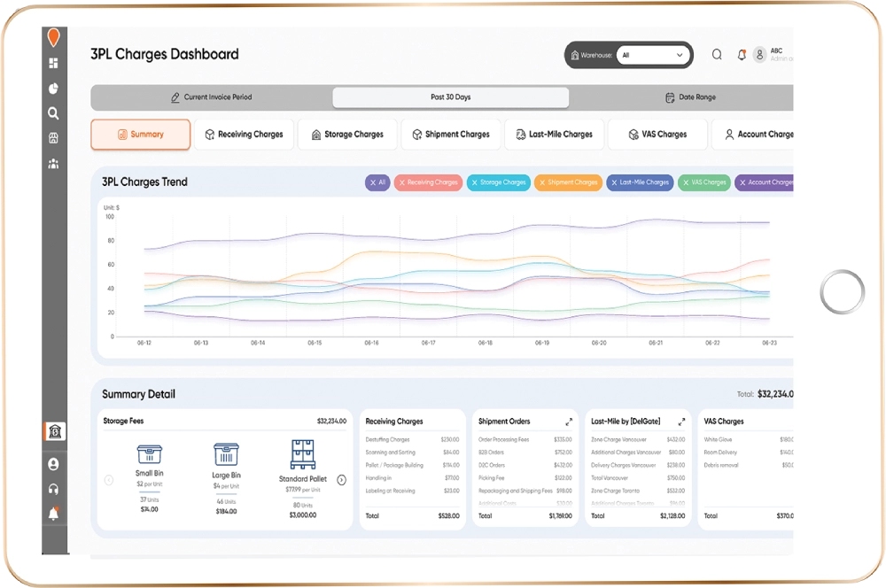
Task: Toggle the Storage Charges trend filter chip
Action: coord(497,182)
